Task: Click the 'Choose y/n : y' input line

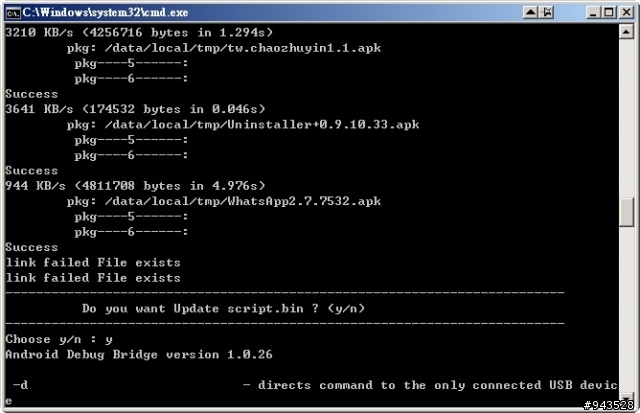Action: 59,339
